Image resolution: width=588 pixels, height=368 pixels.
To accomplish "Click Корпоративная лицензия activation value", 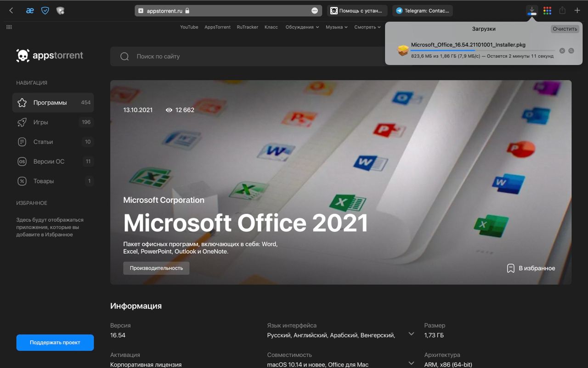I will [146, 365].
